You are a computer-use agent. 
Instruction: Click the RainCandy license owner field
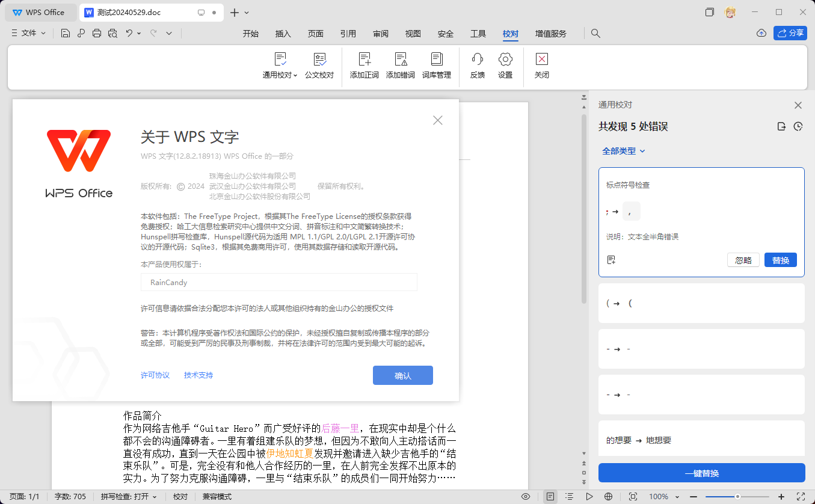pos(279,282)
